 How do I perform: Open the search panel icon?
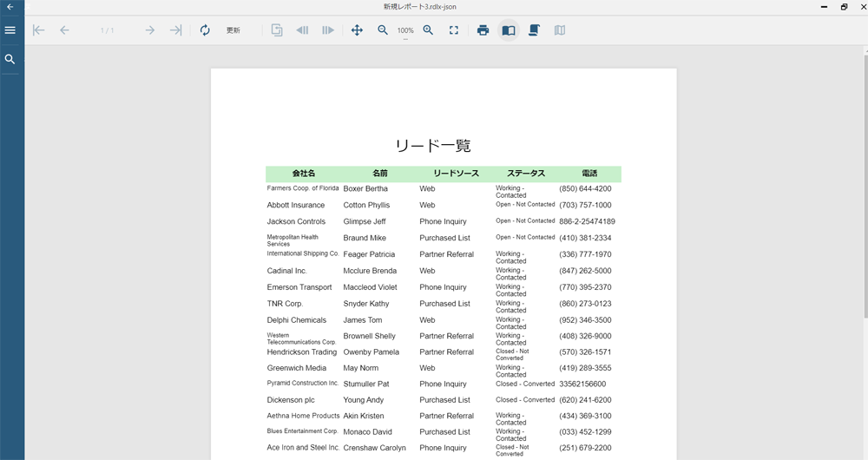point(10,59)
